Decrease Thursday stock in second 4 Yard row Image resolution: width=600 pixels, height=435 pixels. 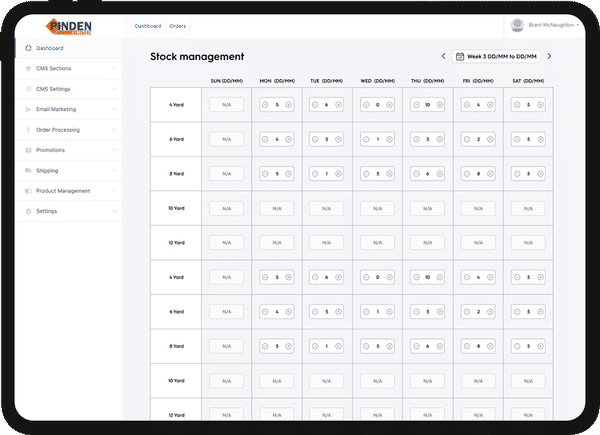pyautogui.click(x=416, y=277)
